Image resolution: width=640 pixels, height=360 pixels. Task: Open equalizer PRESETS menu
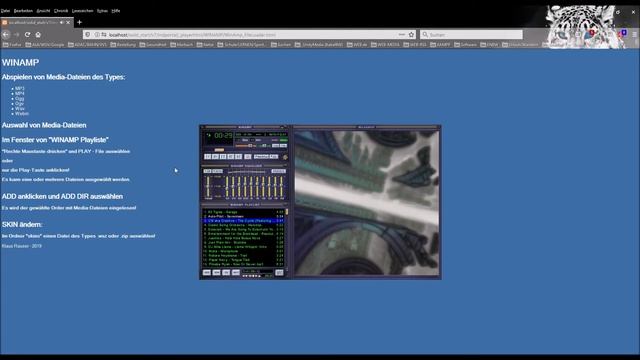point(279,171)
